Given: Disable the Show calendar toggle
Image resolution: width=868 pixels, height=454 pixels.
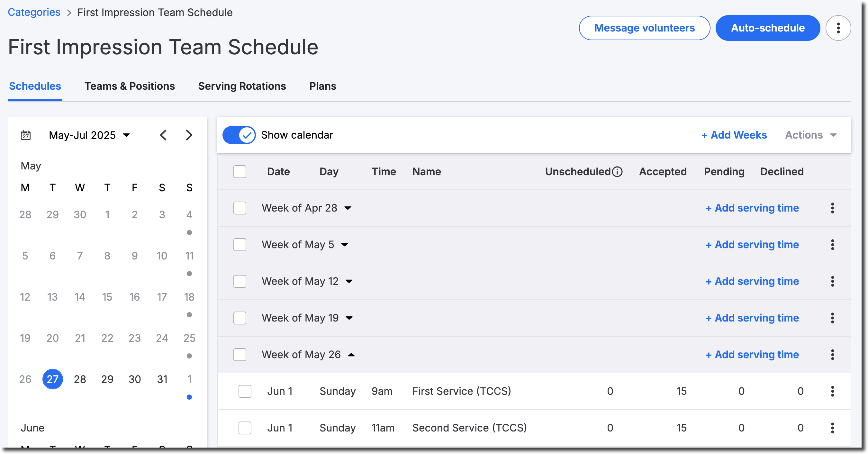Looking at the screenshot, I should point(239,135).
